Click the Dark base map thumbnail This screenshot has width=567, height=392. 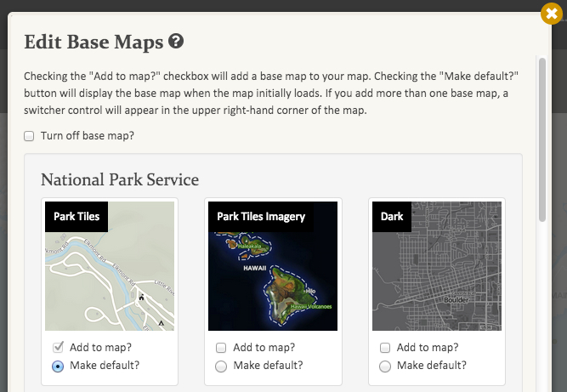point(437,266)
